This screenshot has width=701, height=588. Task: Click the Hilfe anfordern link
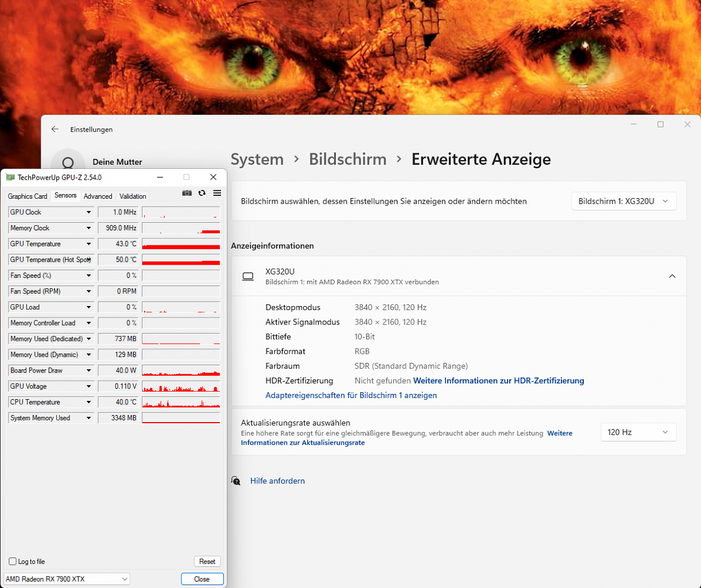pos(277,481)
